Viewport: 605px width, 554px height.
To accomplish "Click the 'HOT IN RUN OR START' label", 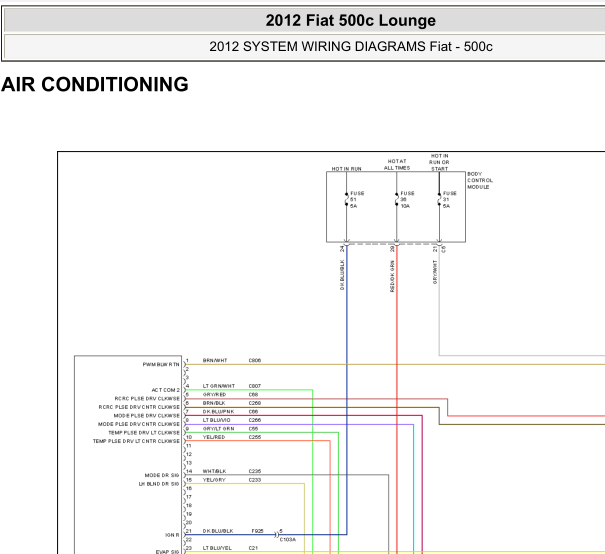I will (439, 162).
